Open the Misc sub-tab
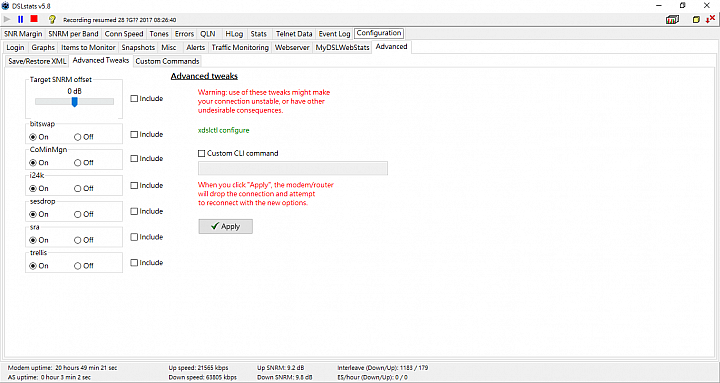The height and width of the screenshot is (383, 720). [x=169, y=47]
